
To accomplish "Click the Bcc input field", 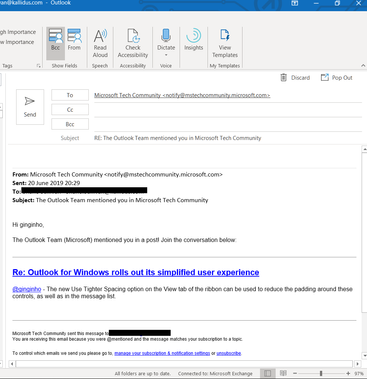I will (x=228, y=125).
